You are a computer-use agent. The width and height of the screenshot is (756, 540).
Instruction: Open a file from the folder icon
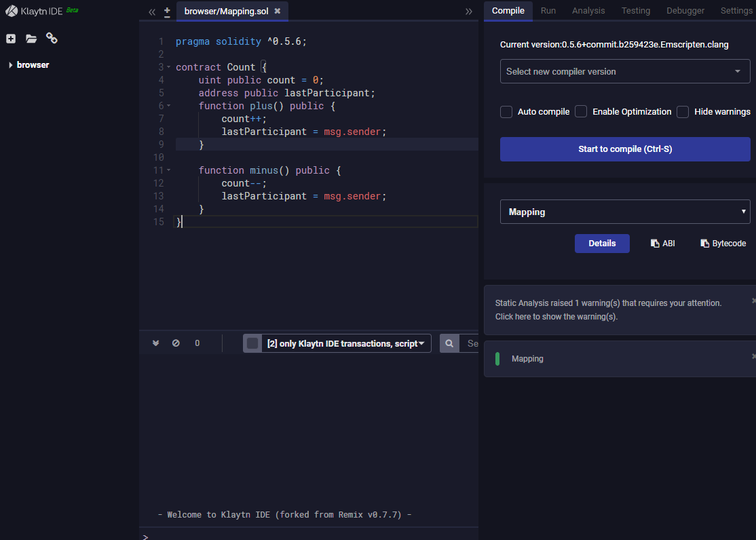[x=31, y=39]
